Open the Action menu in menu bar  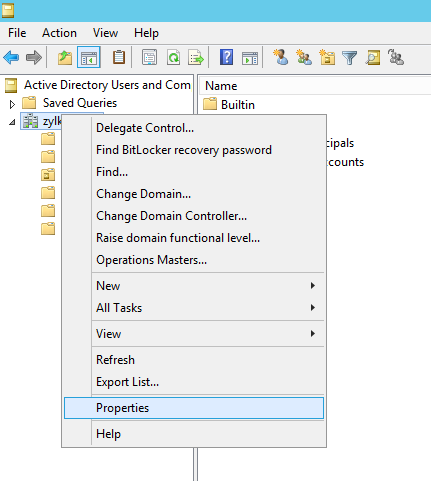pyautogui.click(x=59, y=33)
